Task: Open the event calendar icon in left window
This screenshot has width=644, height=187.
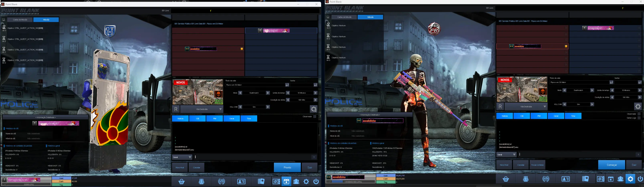Action: [x=286, y=182]
